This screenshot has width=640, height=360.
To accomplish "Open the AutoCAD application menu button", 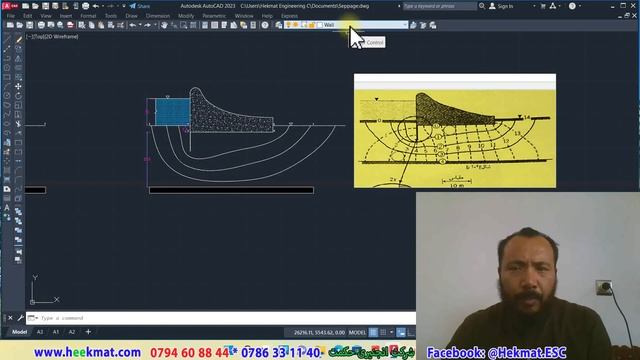I will 10,6.
